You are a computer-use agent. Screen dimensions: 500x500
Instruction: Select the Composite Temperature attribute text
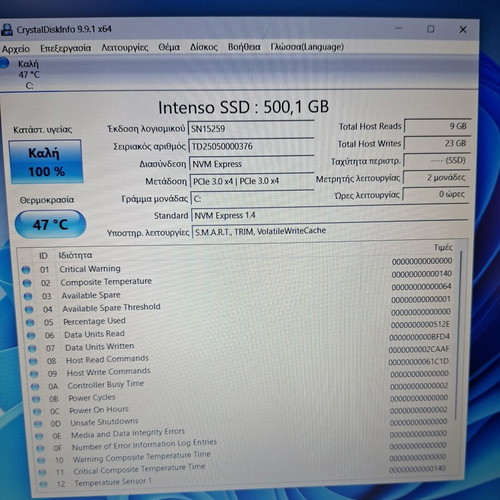tap(106, 282)
